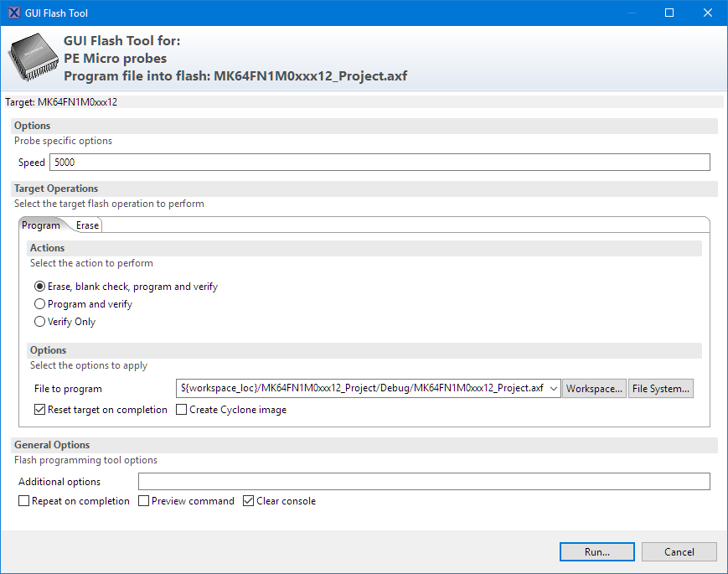Screen dimensions: 728x574
Task: Maximize the GUI Flash Tool window
Action: click(669, 13)
